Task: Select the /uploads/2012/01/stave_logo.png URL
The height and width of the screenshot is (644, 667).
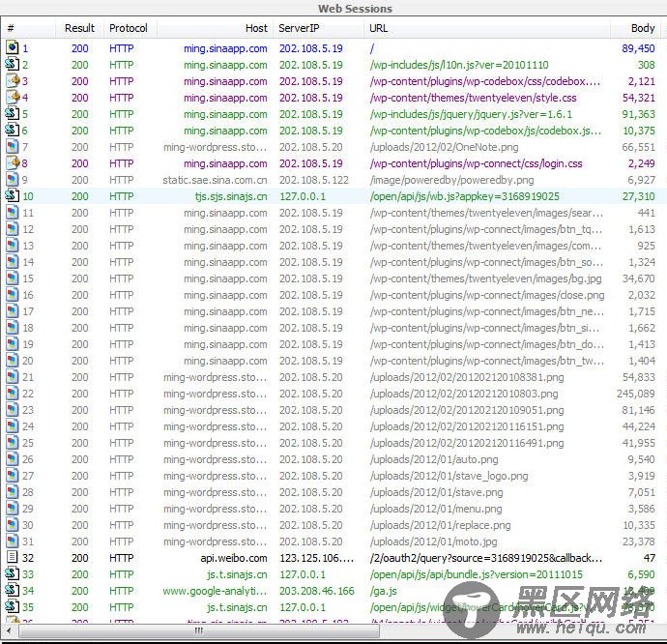Action: tap(449, 476)
